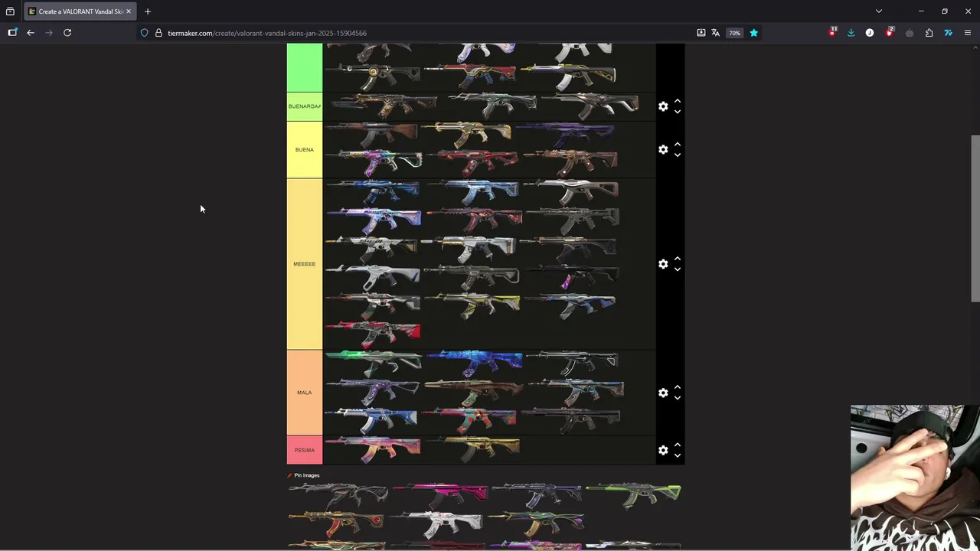Open a new browser tab
The width and height of the screenshot is (980, 551).
[x=148, y=11]
